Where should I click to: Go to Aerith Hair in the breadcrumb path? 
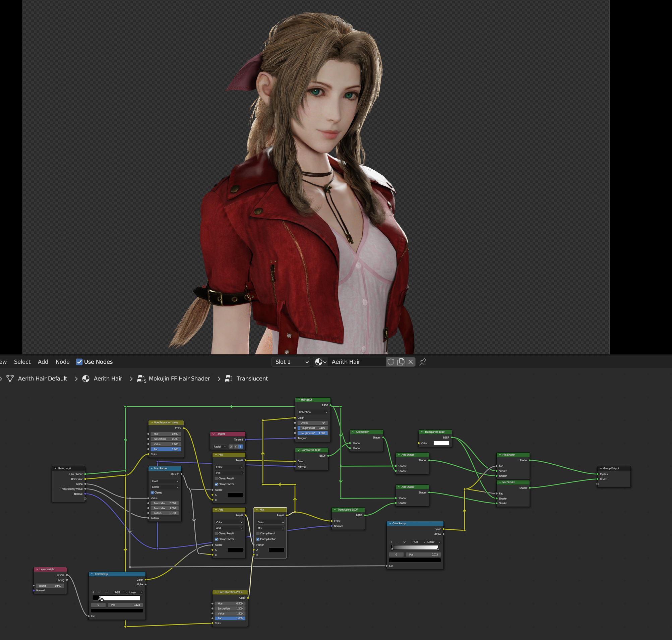108,379
